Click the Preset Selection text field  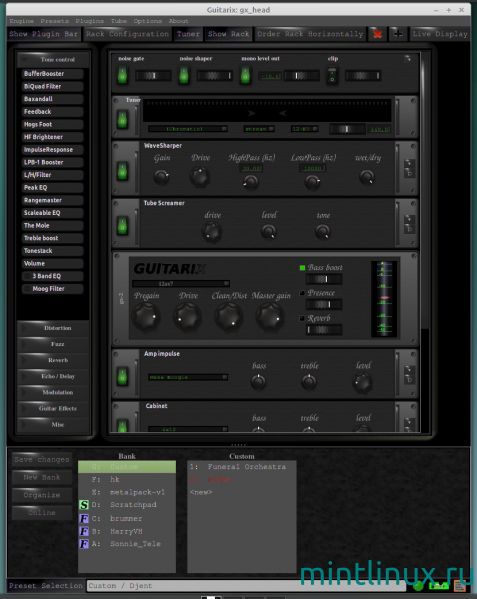coord(246,586)
